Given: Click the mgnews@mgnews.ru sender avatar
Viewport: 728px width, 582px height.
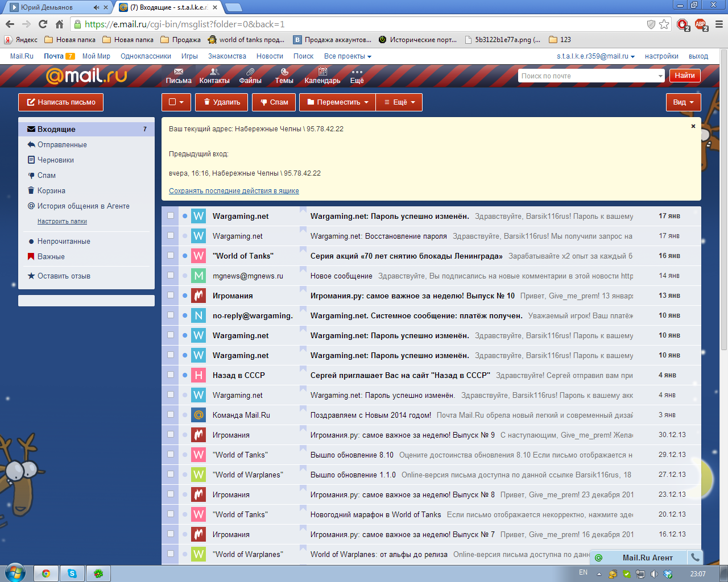Looking at the screenshot, I should (198, 276).
